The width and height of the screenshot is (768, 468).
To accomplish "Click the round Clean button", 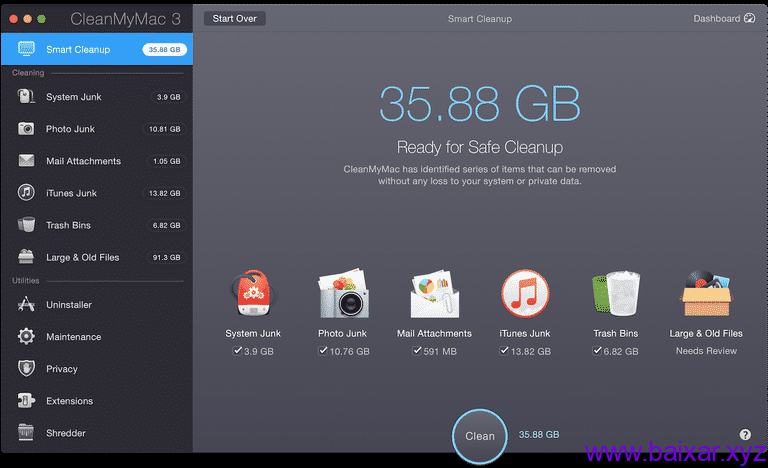I will coord(480,436).
